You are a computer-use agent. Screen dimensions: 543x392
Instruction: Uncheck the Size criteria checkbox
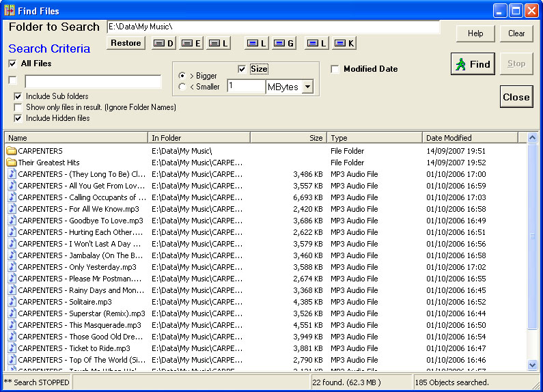[242, 69]
